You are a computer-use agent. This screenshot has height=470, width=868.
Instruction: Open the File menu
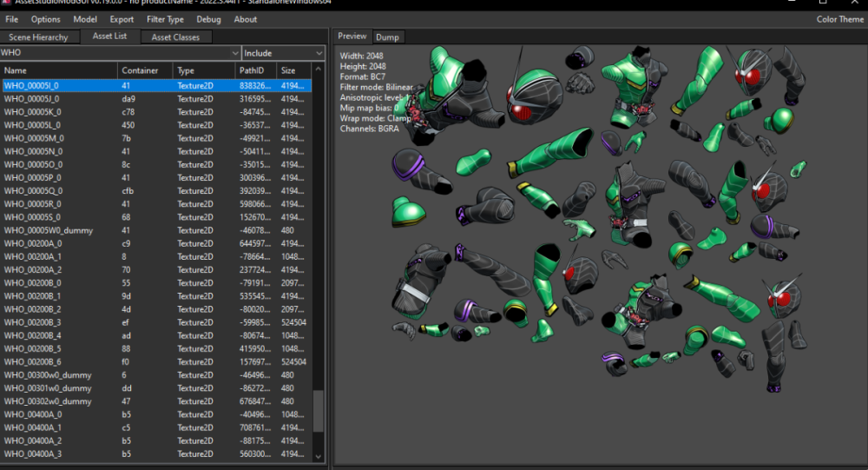[x=11, y=19]
